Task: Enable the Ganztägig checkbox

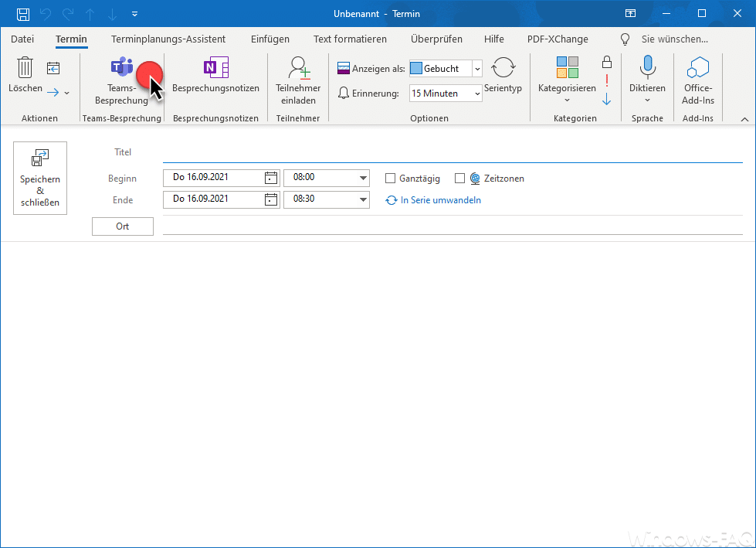Action: coord(390,179)
